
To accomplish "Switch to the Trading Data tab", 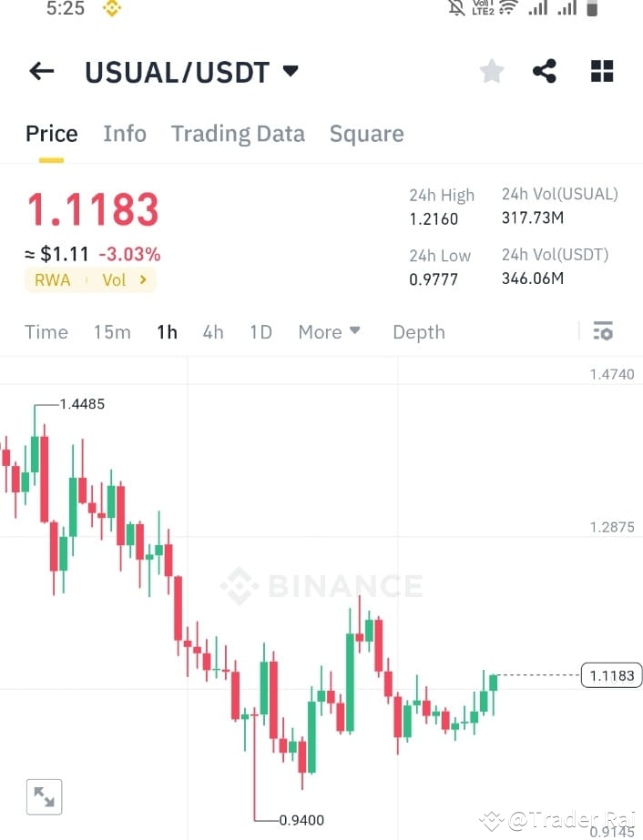I will (238, 133).
